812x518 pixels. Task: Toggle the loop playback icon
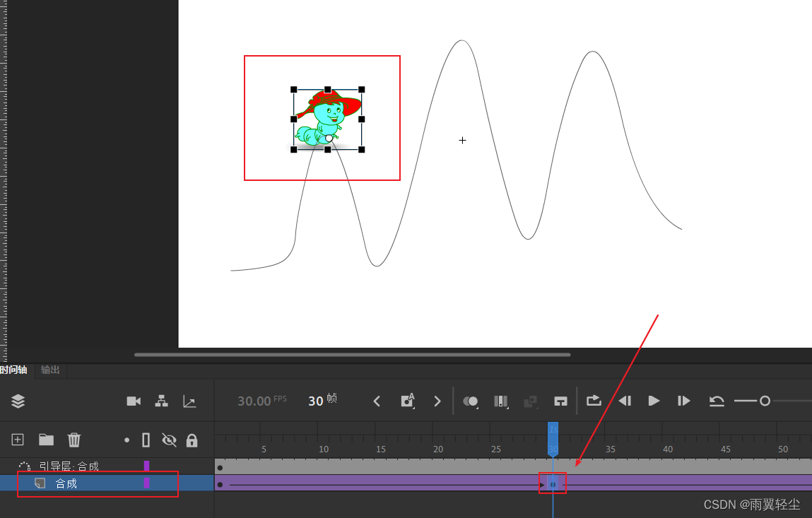point(594,401)
